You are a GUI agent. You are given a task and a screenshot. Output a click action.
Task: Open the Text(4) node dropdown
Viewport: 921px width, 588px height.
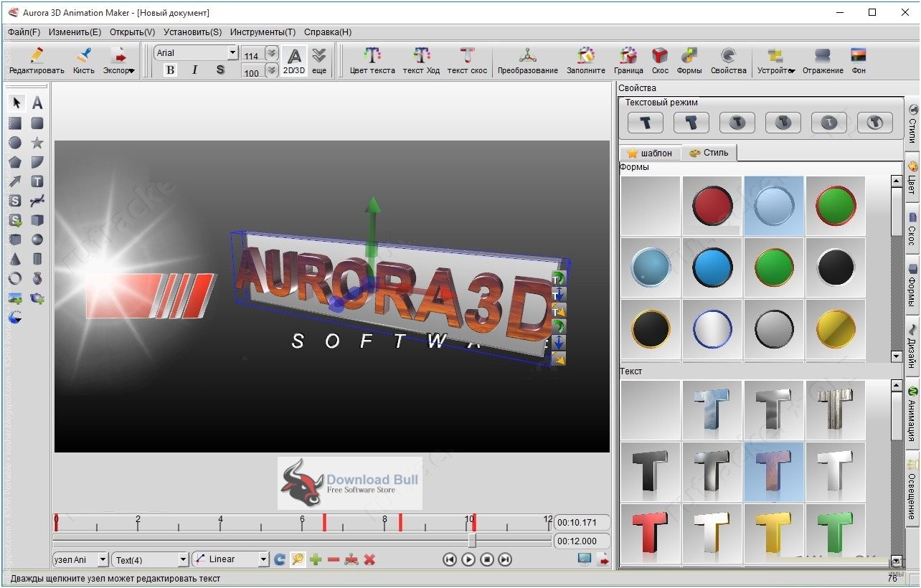point(183,559)
